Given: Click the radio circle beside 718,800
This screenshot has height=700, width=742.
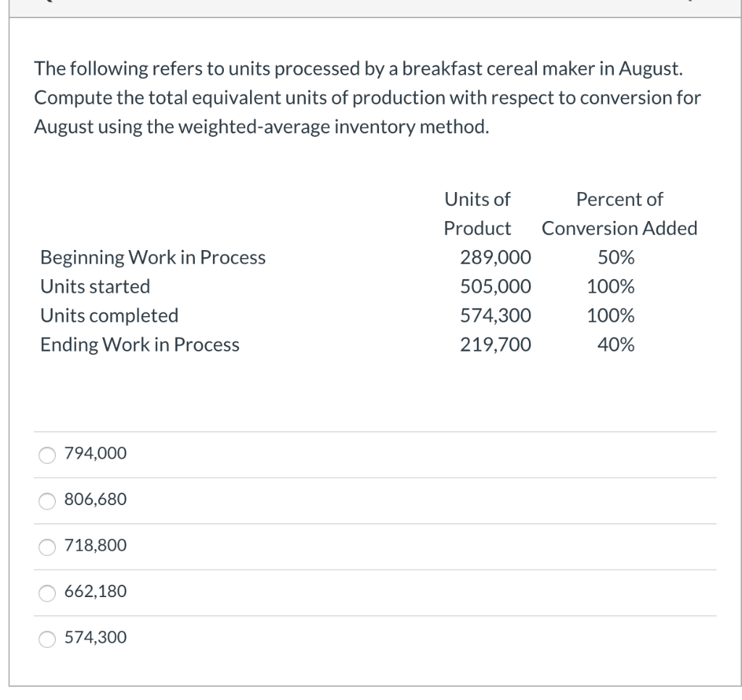Looking at the screenshot, I should point(46,546).
